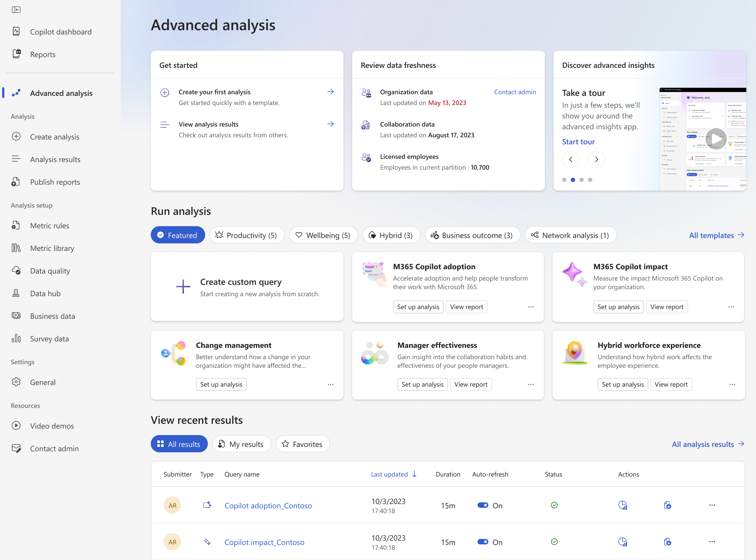Collapse the left navigation pane

click(16, 10)
